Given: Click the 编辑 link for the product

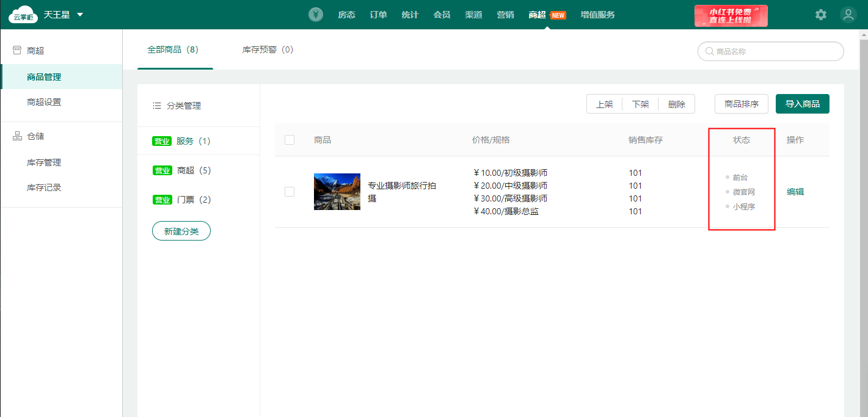Looking at the screenshot, I should coord(795,192).
